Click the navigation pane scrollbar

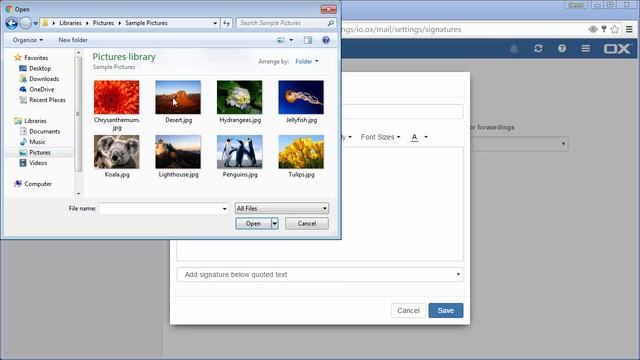pyautogui.click(x=78, y=114)
